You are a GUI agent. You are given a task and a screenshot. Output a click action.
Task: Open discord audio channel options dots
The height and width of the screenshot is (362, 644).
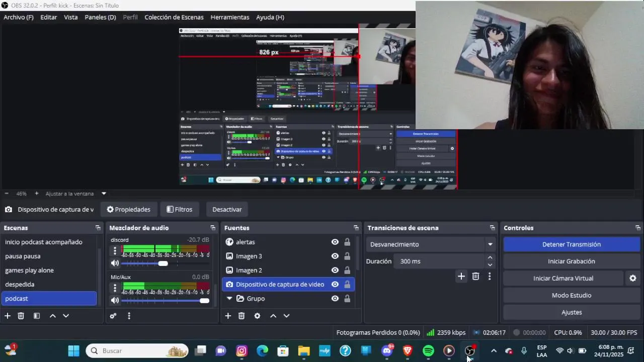(115, 250)
